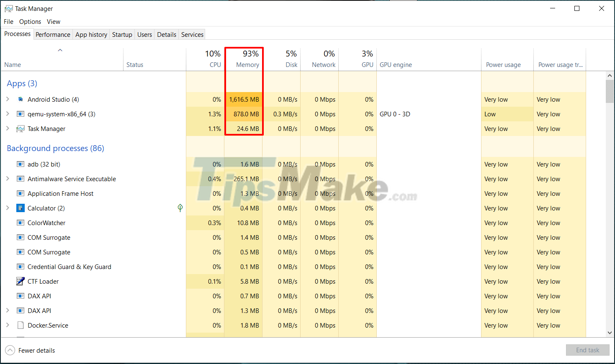Click the adb (32 bit) icon

click(x=20, y=164)
